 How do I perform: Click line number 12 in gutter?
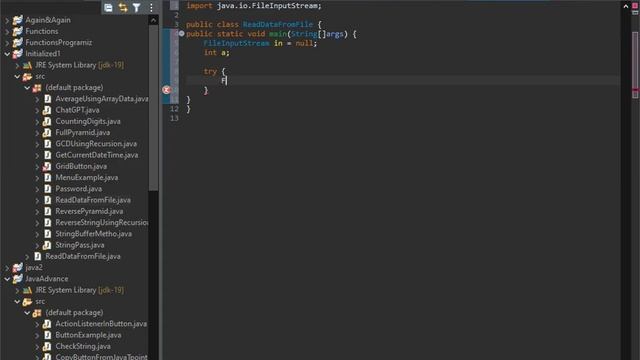point(174,109)
